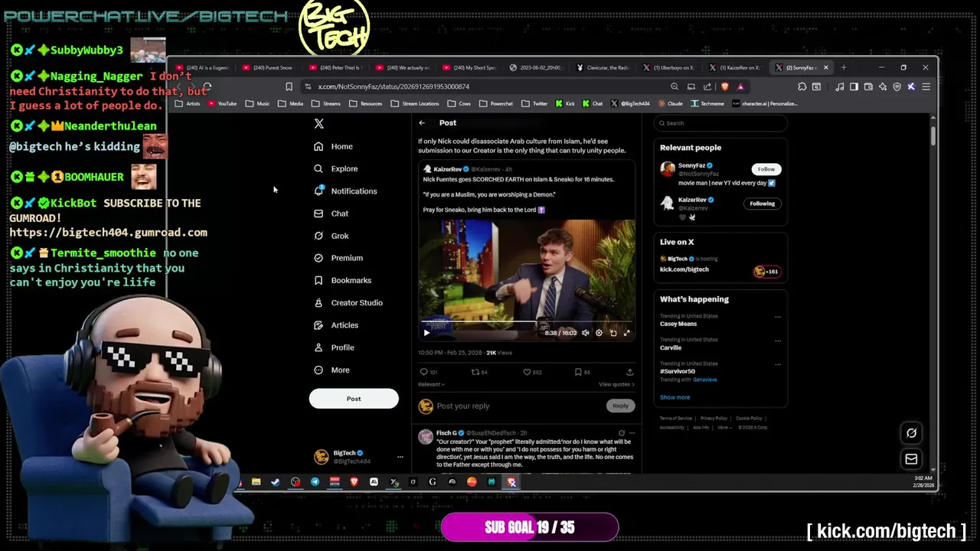The width and height of the screenshot is (980, 551).
Task: Open the YouTube bookmark
Action: click(x=223, y=103)
